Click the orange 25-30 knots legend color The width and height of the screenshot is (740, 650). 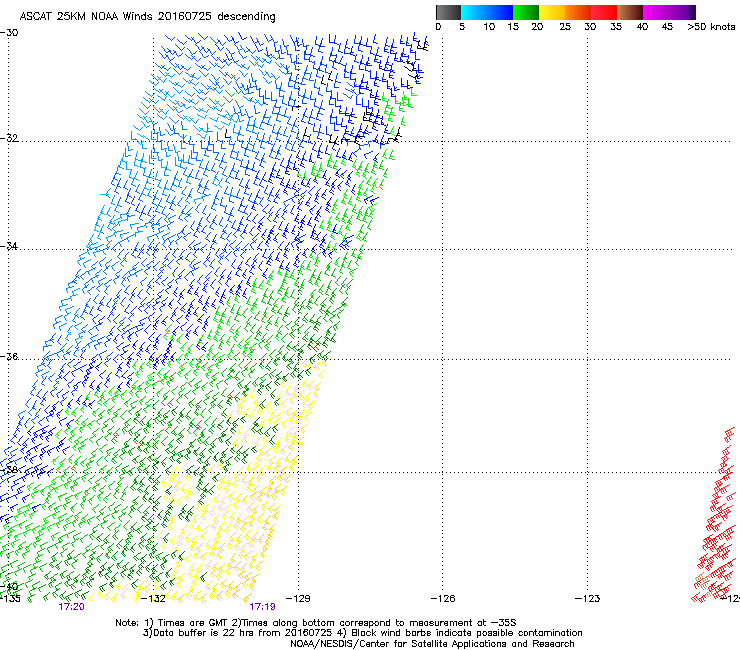click(x=578, y=12)
